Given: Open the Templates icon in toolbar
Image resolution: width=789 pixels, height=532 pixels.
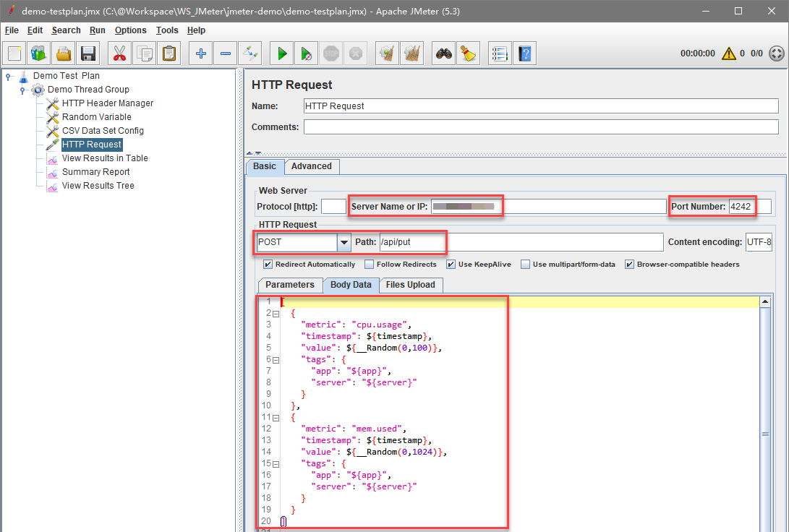Looking at the screenshot, I should pos(39,53).
